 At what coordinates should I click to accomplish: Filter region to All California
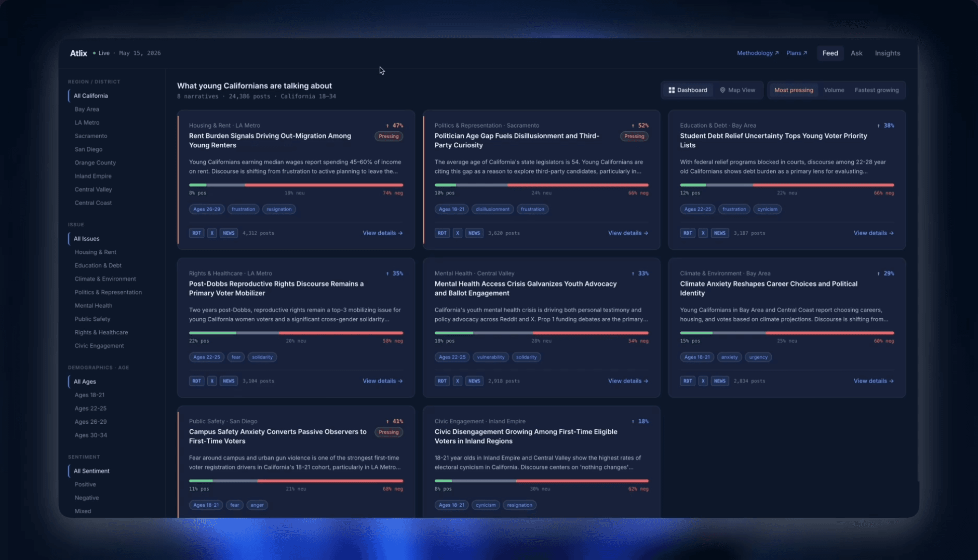pyautogui.click(x=91, y=96)
